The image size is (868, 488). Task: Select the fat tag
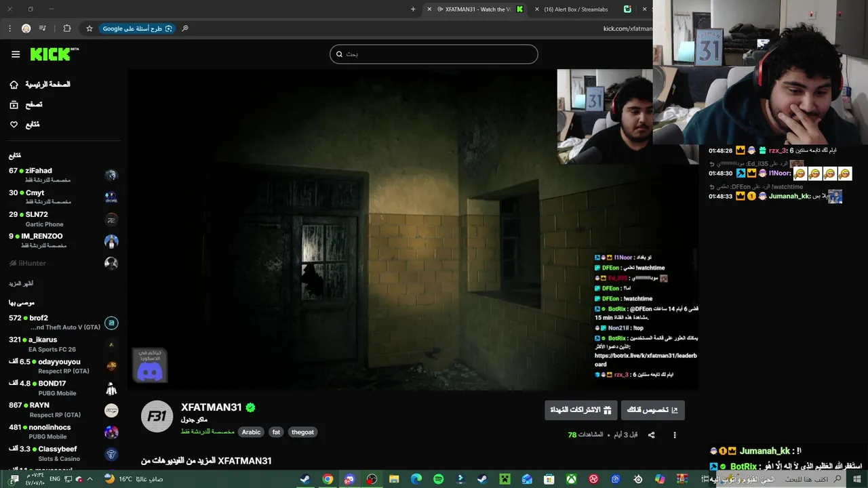(x=275, y=432)
